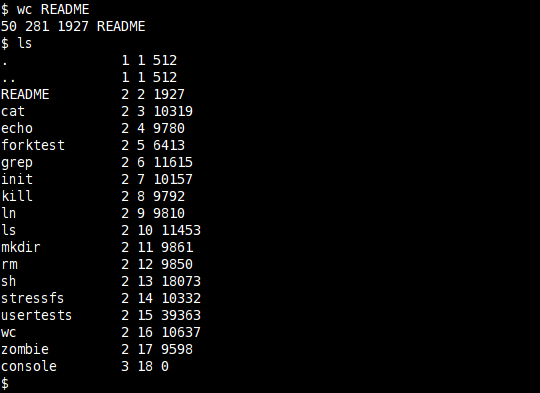
Task: Click the 'zombie' file entry
Action: (25, 349)
